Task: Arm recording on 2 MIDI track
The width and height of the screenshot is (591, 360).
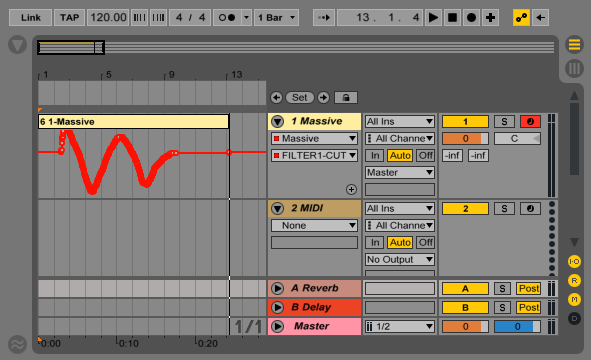Action: 530,208
